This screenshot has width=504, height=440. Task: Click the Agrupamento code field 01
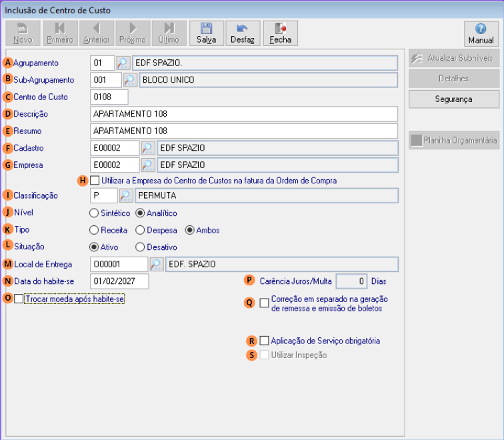tap(102, 63)
